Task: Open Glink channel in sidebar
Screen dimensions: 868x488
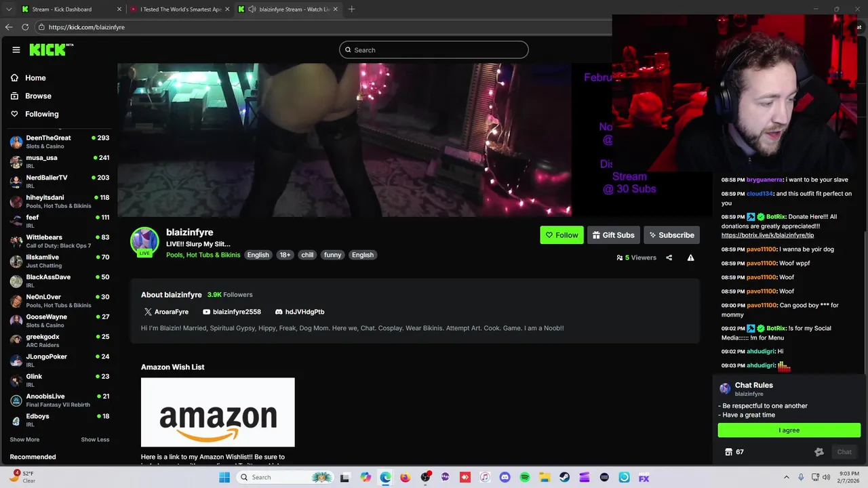Action: coord(60,380)
